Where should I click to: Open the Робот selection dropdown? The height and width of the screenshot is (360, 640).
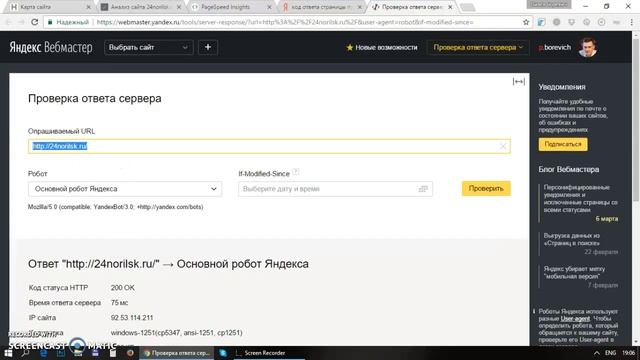(x=125, y=189)
